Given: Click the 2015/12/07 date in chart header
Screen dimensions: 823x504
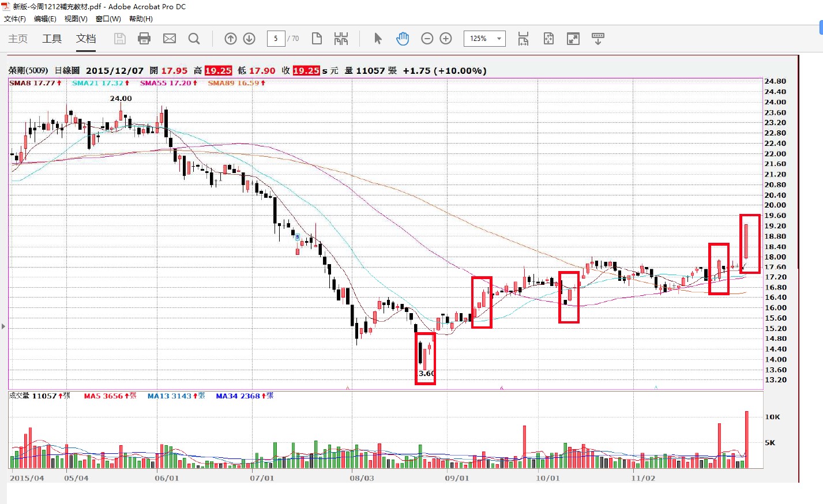Looking at the screenshot, I should pos(115,70).
